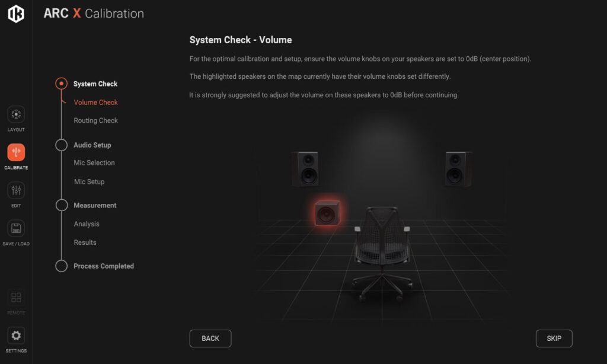Image resolution: width=607 pixels, height=364 pixels.
Task: Select the Audio Setup step circle
Action: coord(61,145)
